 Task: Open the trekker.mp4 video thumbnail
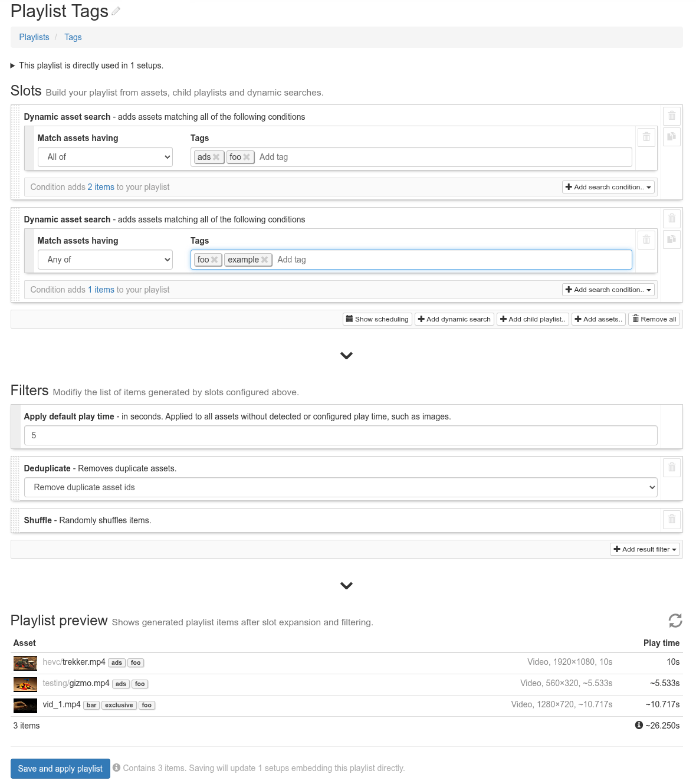pos(25,663)
